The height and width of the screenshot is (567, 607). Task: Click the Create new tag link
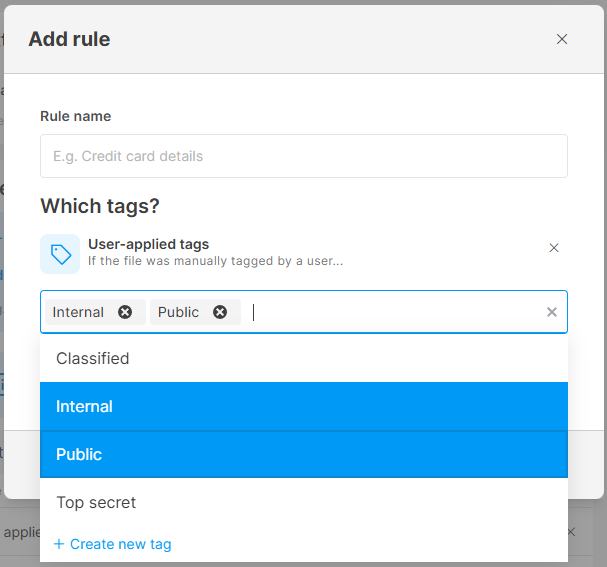[x=120, y=544]
